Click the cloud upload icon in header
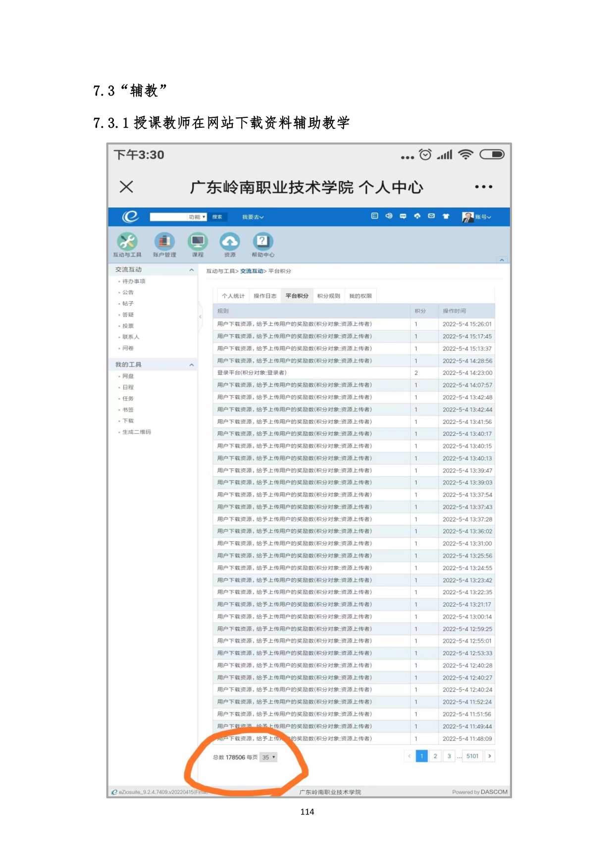The width and height of the screenshot is (614, 868). 417,216
